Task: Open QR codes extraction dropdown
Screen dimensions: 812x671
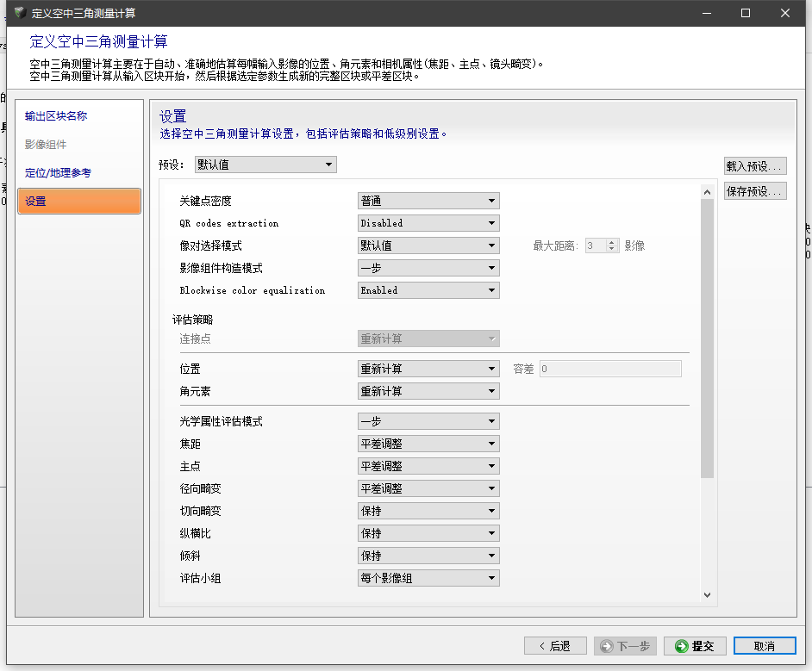Action: [428, 223]
